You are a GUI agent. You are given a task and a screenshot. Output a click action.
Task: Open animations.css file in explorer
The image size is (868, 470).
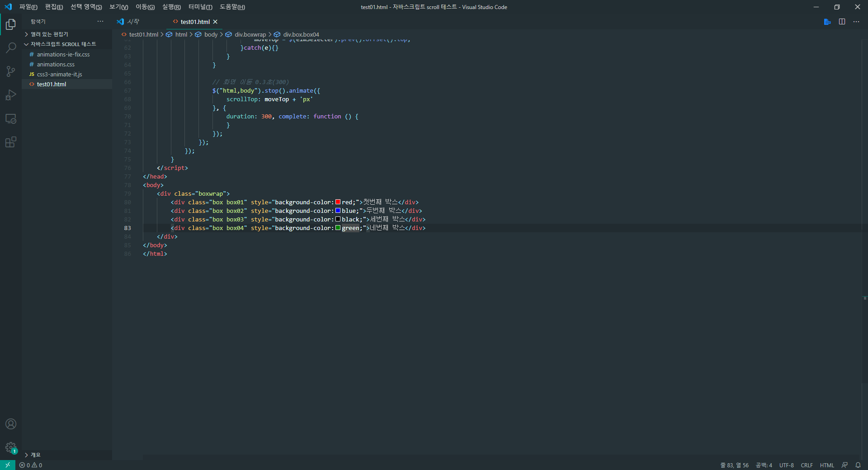[67, 64]
